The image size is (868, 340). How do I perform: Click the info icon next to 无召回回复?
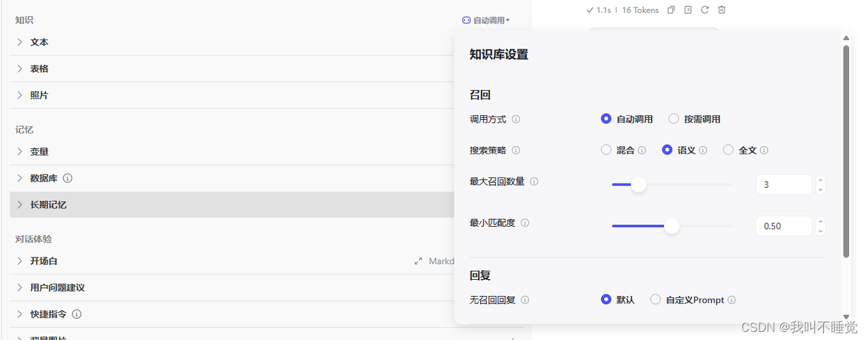pyautogui.click(x=524, y=299)
